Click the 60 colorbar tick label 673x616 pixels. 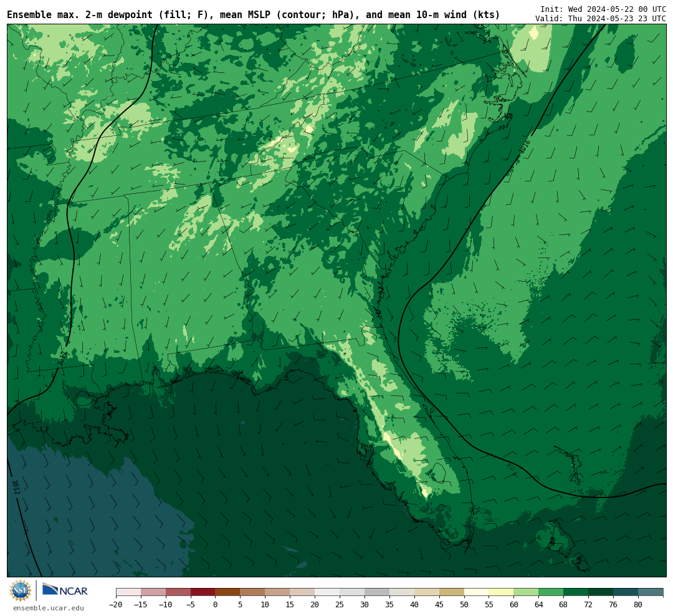[x=514, y=605]
